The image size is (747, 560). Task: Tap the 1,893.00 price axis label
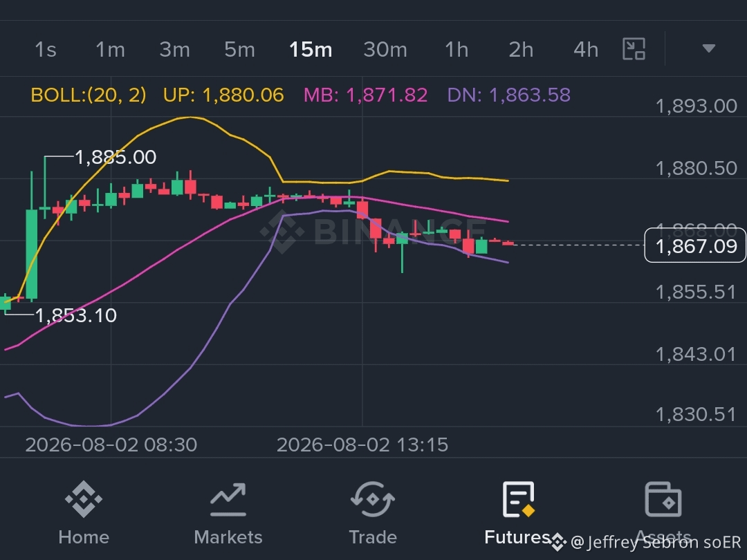point(696,106)
